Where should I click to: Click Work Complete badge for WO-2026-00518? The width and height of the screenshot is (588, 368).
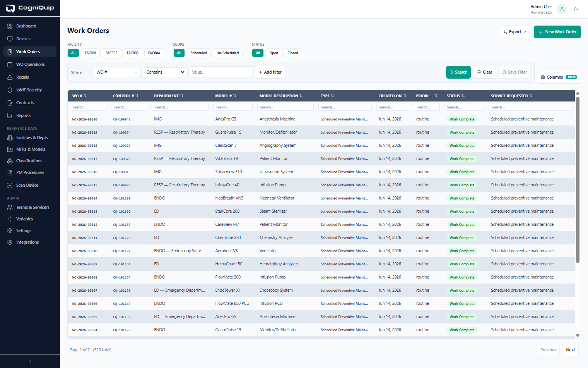(462, 146)
